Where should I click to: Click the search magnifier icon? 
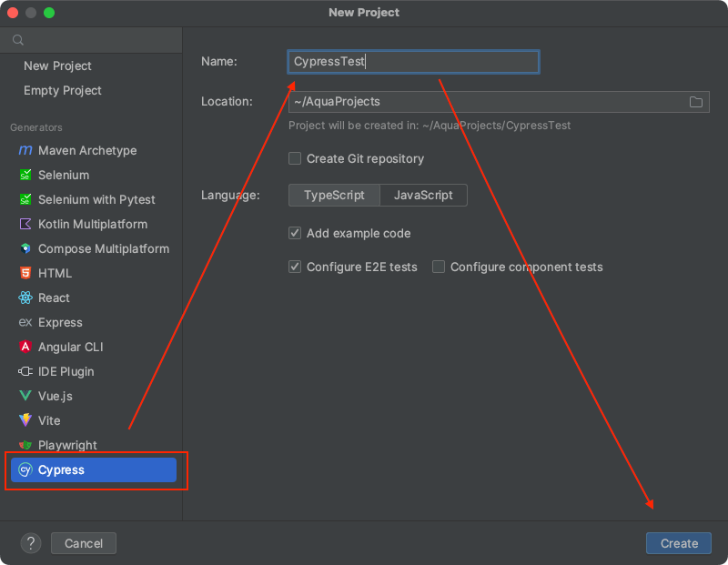point(18,40)
